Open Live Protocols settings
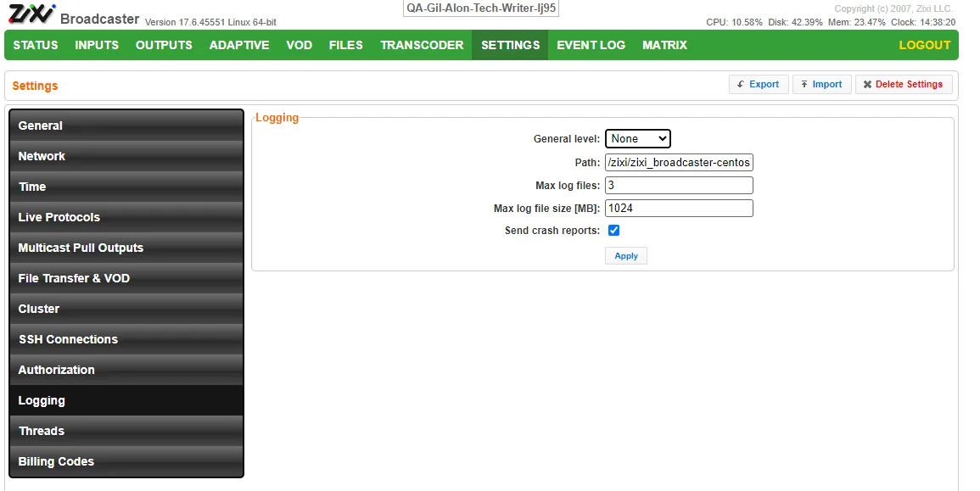Image resolution: width=980 pixels, height=491 pixels. (x=126, y=217)
